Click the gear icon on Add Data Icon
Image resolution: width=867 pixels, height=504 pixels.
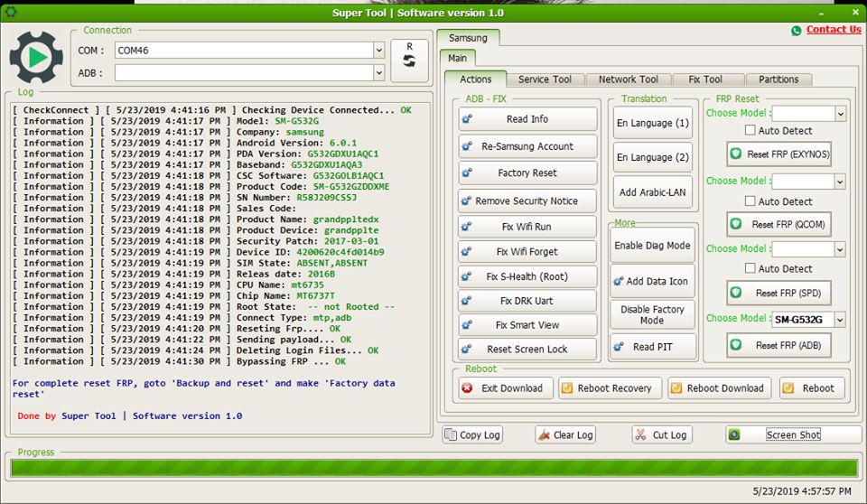click(619, 282)
